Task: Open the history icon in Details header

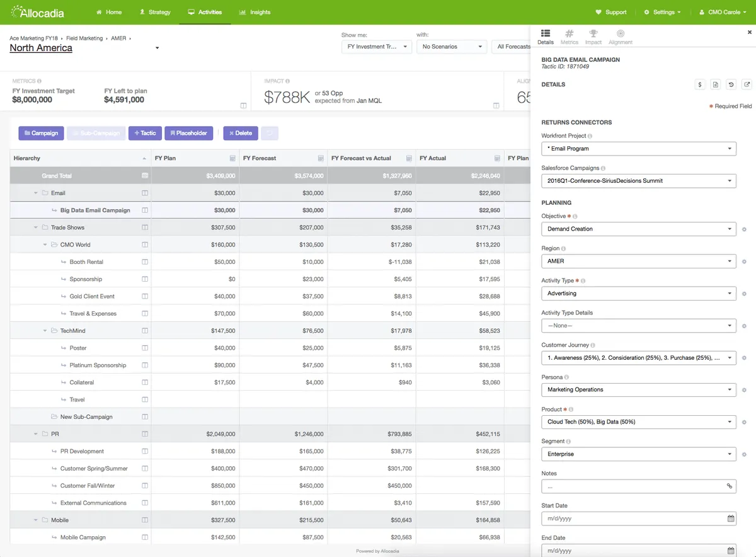Action: point(731,84)
